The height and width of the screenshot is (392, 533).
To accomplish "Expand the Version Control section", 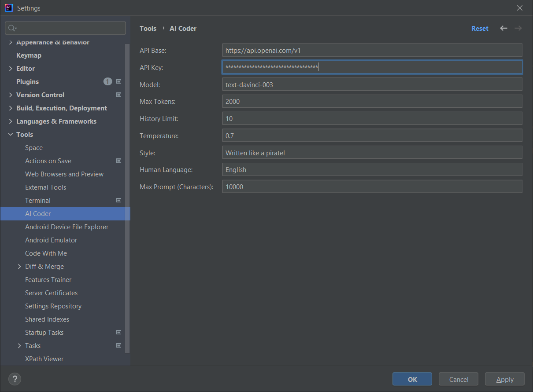I will click(11, 95).
